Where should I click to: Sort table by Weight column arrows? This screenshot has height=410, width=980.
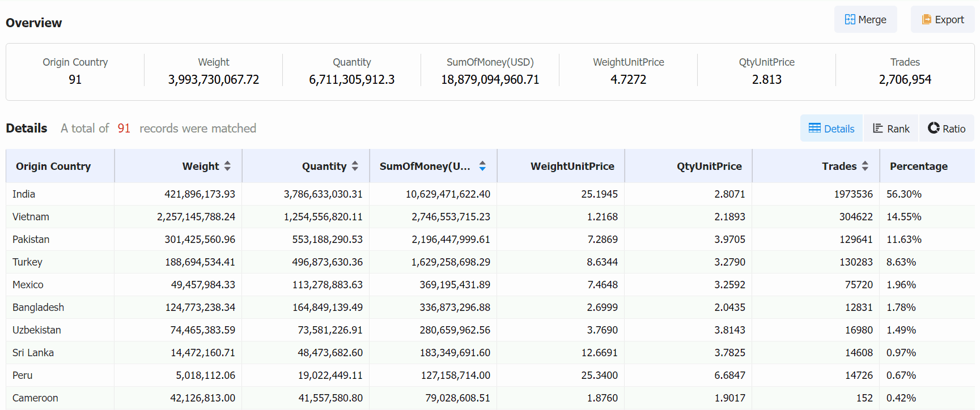click(x=227, y=166)
